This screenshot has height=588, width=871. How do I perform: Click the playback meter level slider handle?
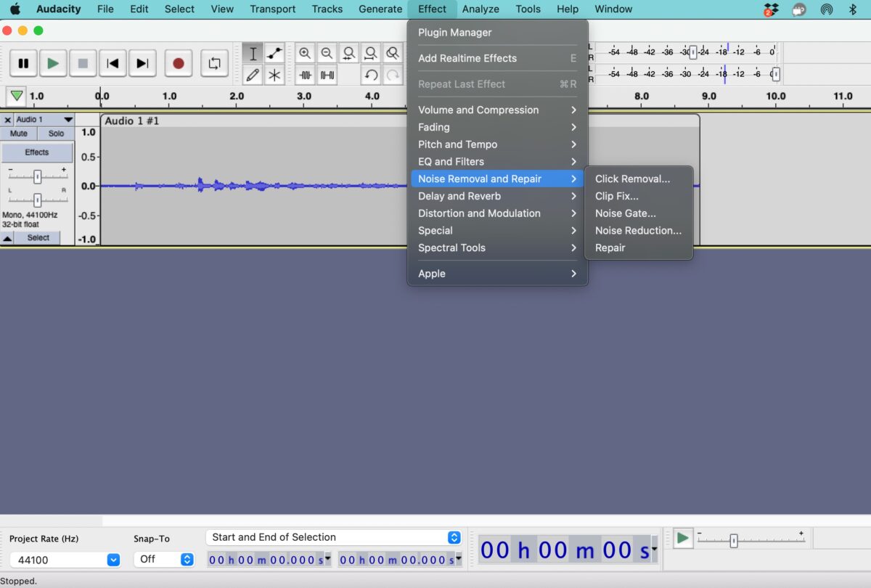point(775,74)
